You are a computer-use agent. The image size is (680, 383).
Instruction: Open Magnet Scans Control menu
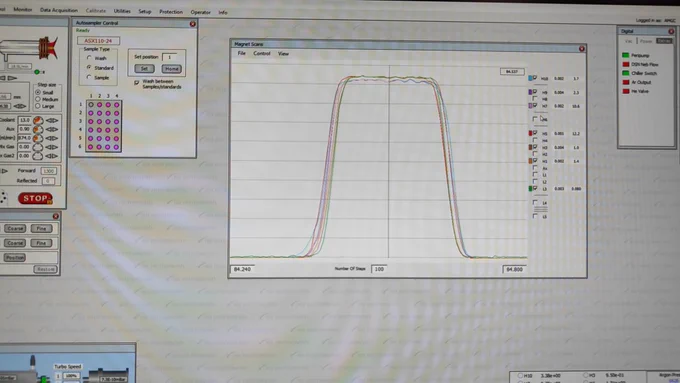tap(262, 53)
